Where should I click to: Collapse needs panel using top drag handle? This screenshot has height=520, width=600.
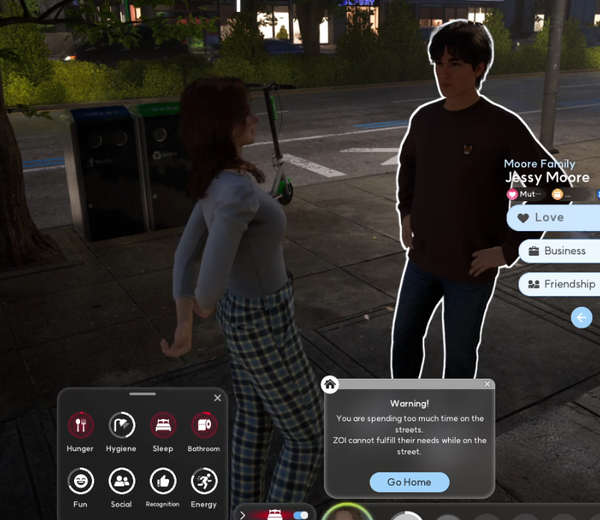click(142, 394)
